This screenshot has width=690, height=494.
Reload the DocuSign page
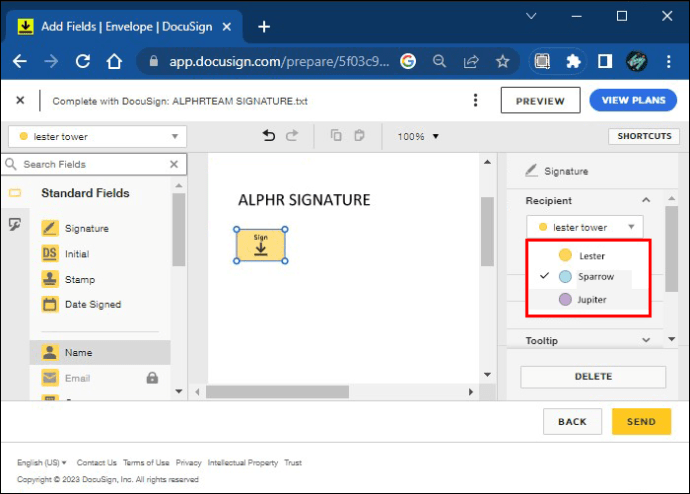click(x=83, y=61)
